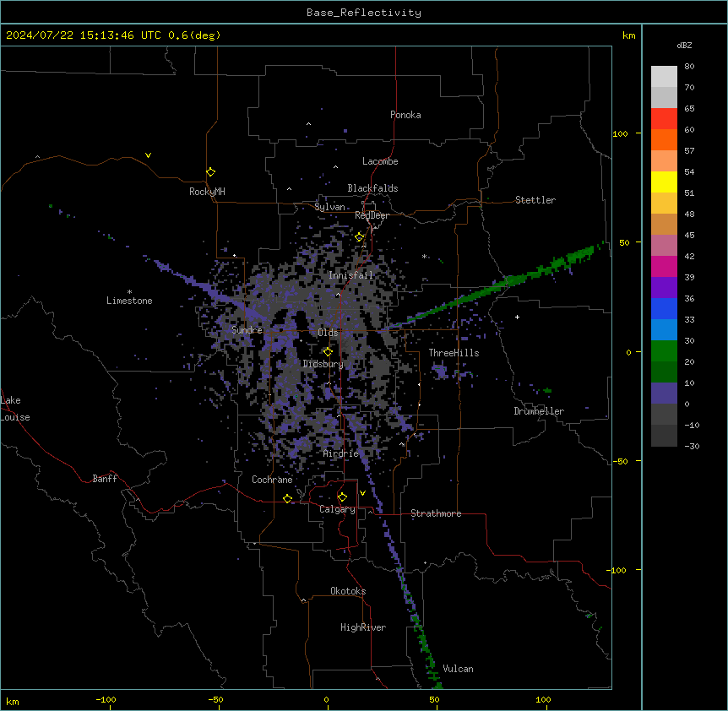Click the km unit label at top right

pyautogui.click(x=628, y=35)
